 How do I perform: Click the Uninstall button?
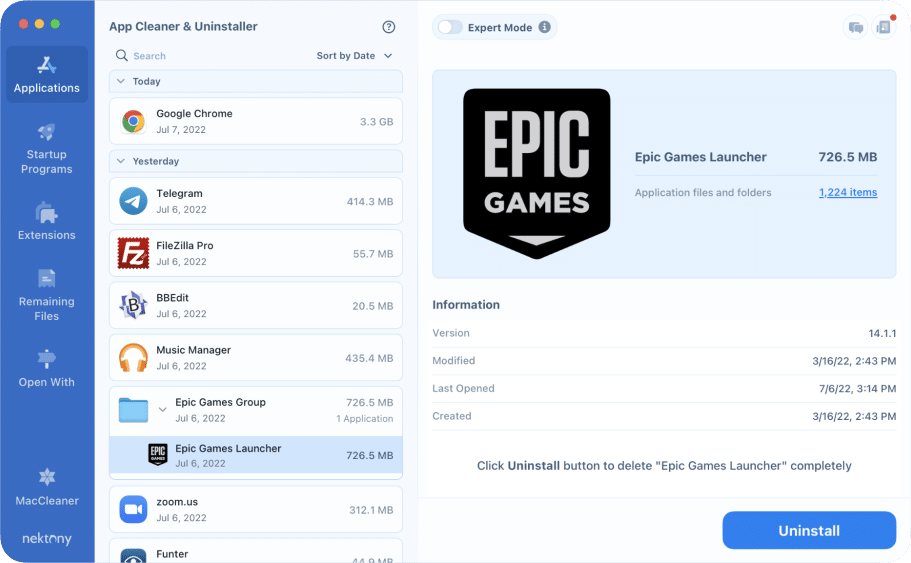click(x=809, y=530)
